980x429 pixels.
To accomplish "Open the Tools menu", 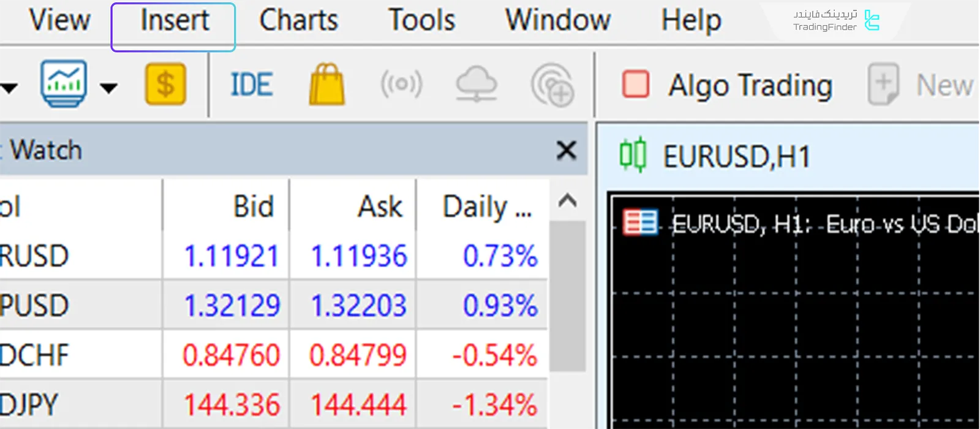I will pos(421,21).
